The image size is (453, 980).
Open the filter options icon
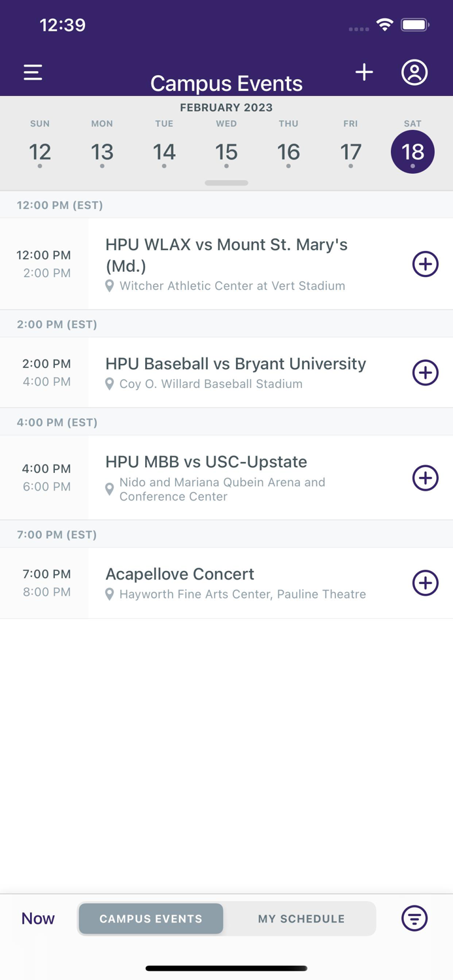coord(414,918)
